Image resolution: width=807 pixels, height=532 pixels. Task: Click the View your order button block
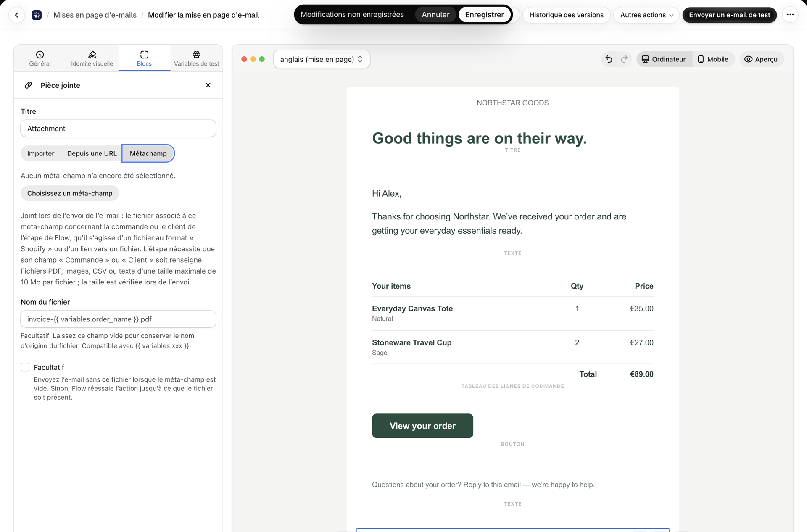pos(422,426)
